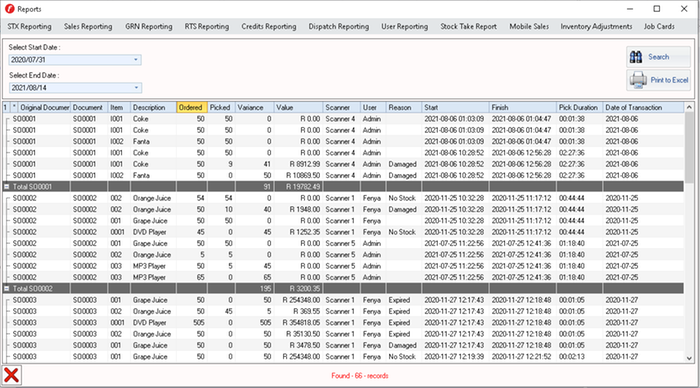Click the variance total 195 cell

click(x=254, y=288)
